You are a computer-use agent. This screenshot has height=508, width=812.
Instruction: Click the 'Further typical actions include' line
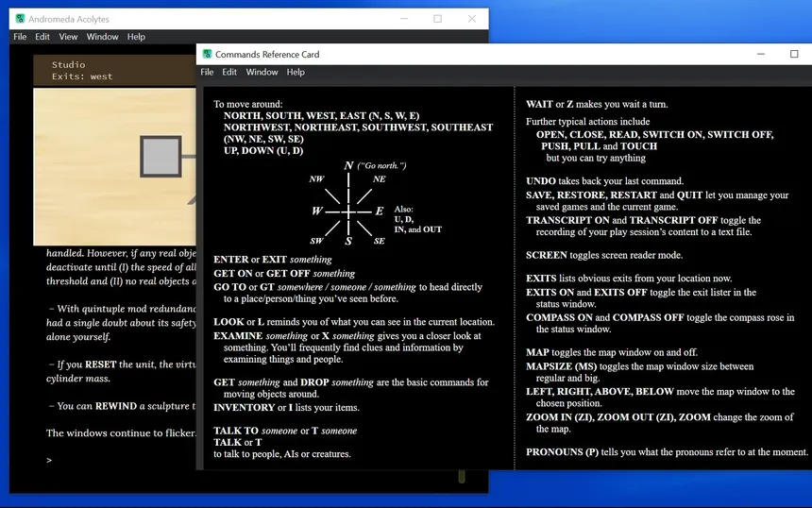pos(588,122)
